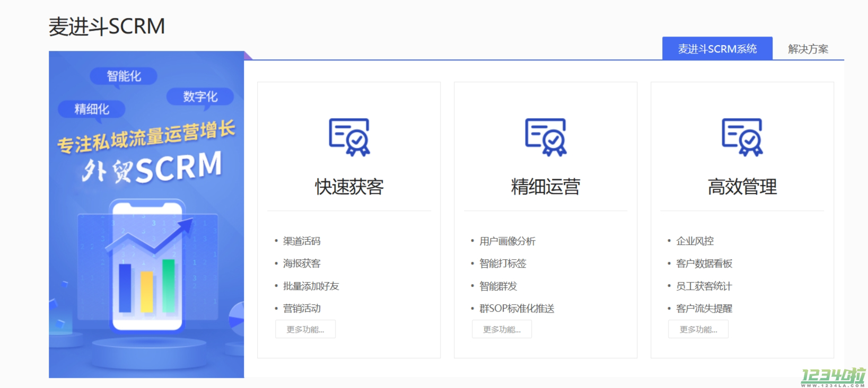Screen dimensions: 868x388
Task: Select the 智能打标签 list item
Action: click(x=503, y=263)
